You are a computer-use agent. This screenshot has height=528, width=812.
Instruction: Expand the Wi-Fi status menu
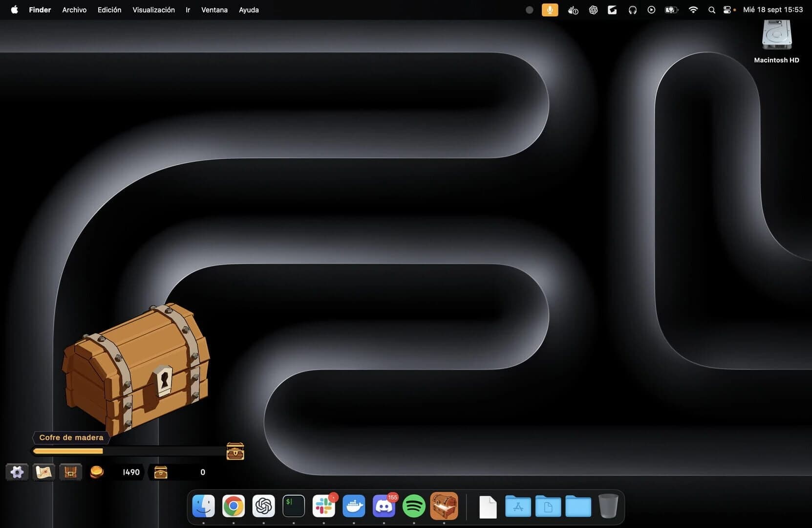click(693, 10)
